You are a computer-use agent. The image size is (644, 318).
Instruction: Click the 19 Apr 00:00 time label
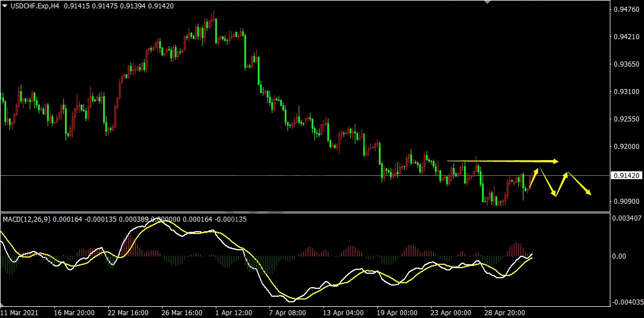pos(397,312)
